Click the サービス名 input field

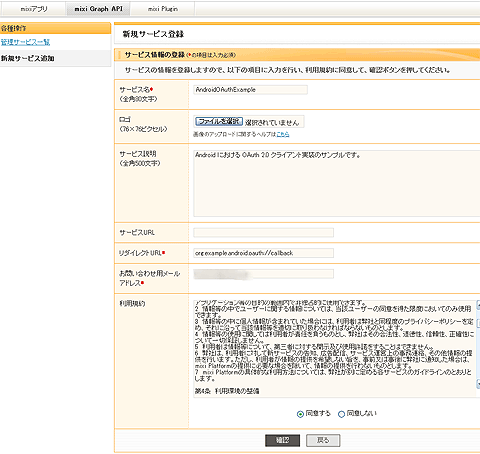coord(250,90)
